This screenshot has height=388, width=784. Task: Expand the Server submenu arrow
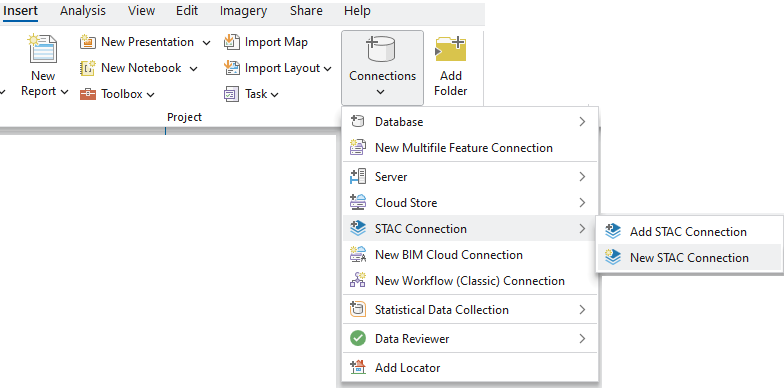click(582, 176)
